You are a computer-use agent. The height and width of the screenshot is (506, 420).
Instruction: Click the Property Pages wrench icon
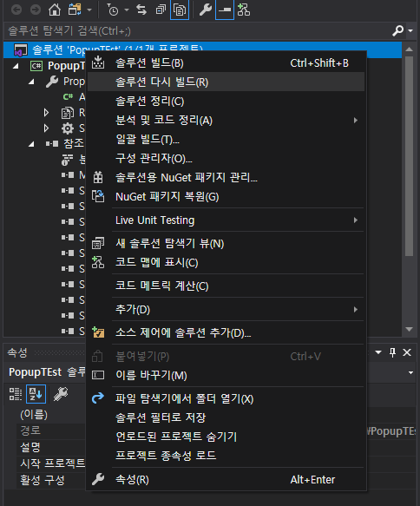tap(61, 394)
